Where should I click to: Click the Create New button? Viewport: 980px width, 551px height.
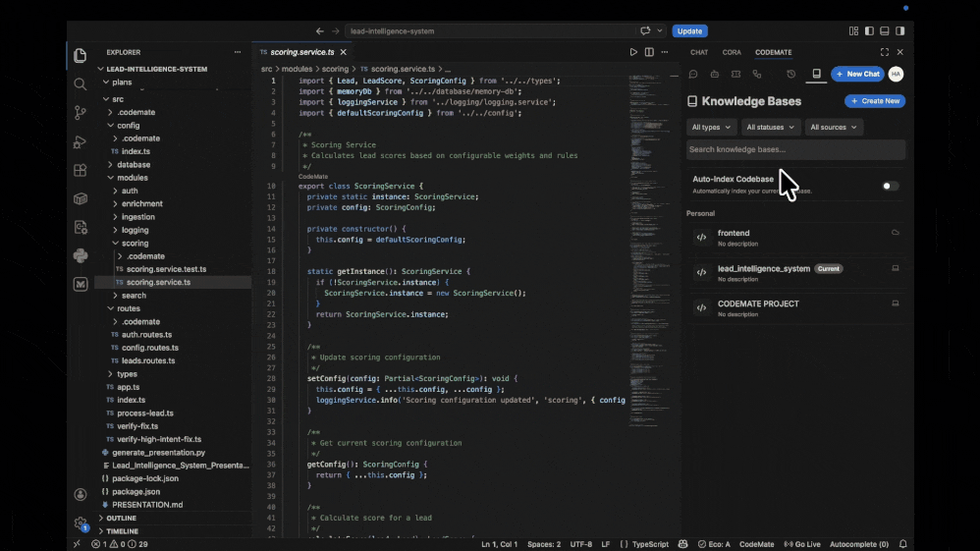tap(875, 101)
